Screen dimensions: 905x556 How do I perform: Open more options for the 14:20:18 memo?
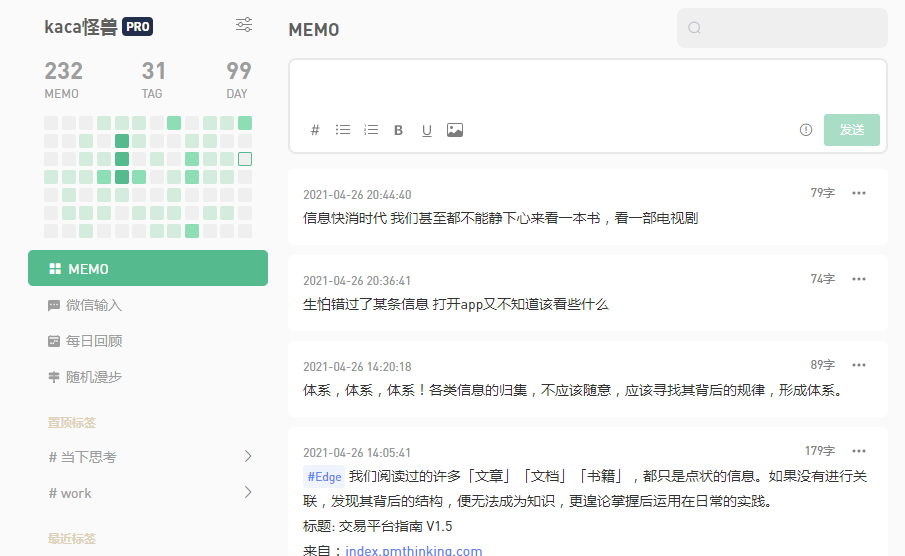pyautogui.click(x=859, y=365)
